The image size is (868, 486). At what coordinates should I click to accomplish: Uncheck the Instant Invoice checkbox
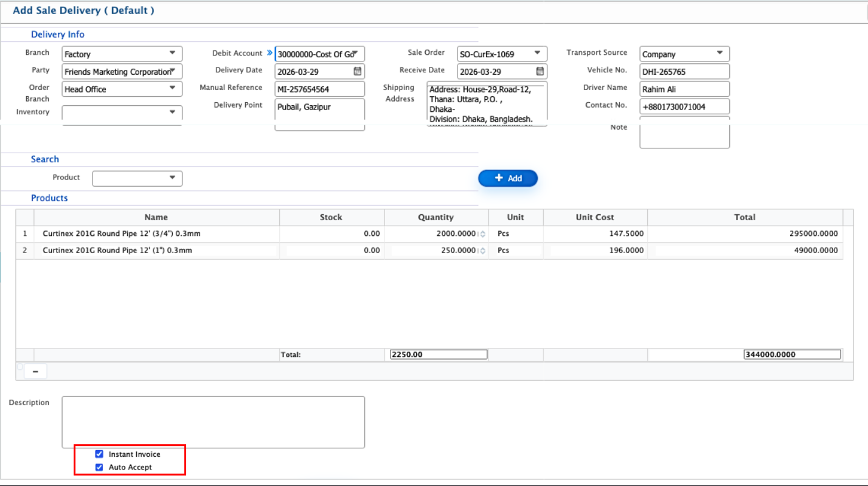tap(99, 454)
